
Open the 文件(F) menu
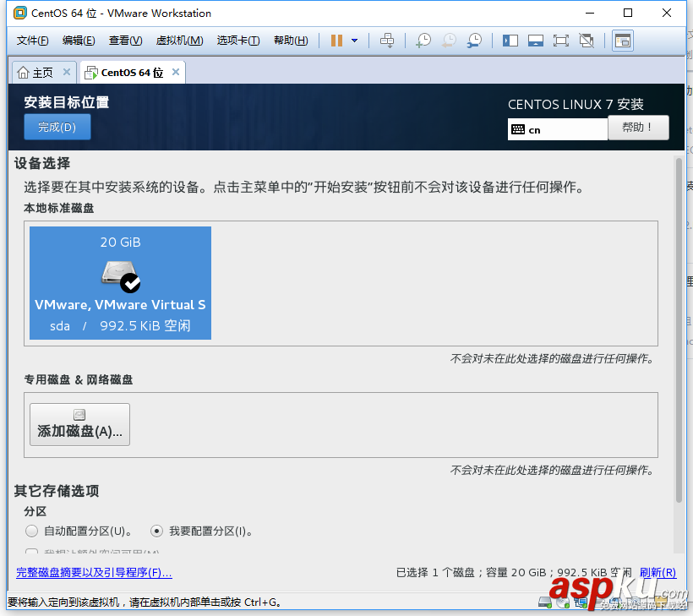coord(32,41)
